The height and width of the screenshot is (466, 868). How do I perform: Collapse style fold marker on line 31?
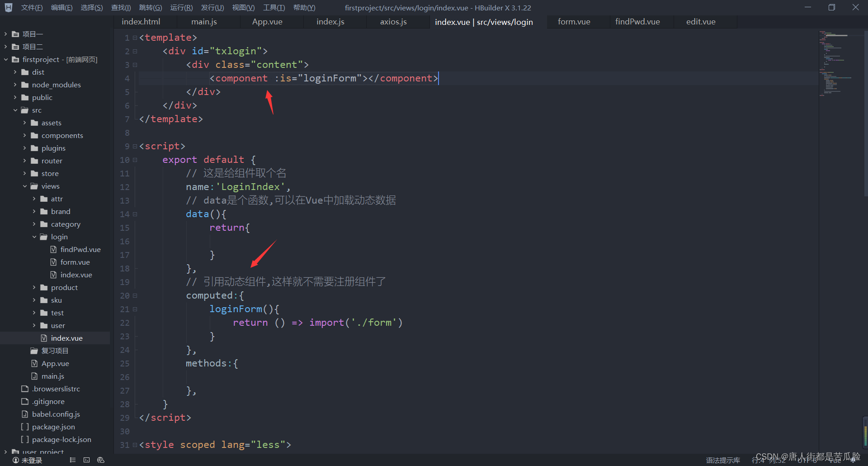tap(135, 445)
